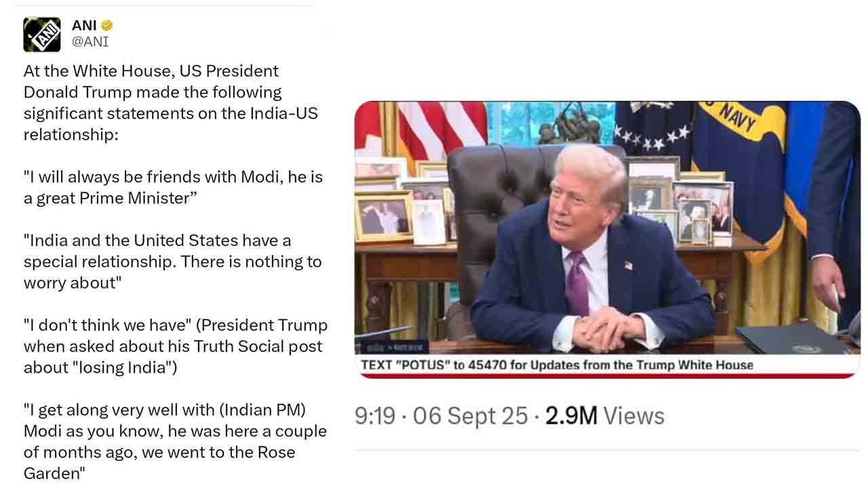Open the ANI profile avatar

pyautogui.click(x=42, y=35)
